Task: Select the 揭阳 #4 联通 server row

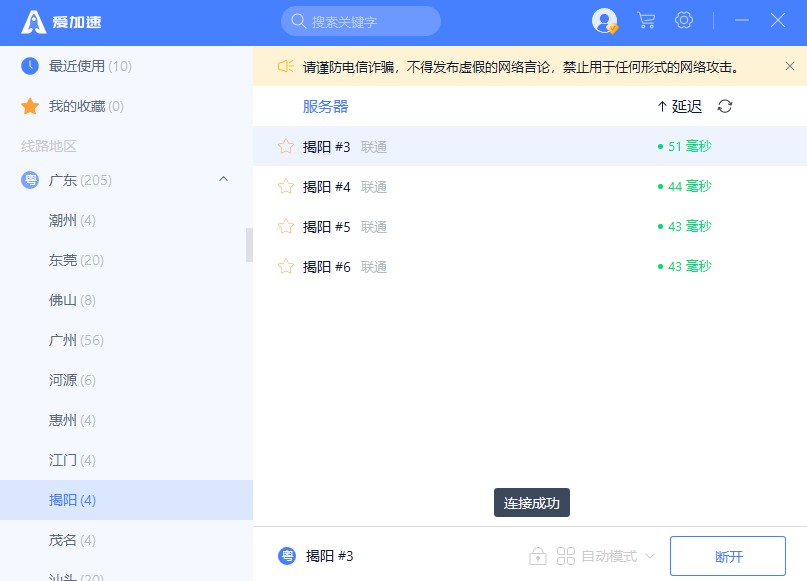Action: click(x=530, y=186)
